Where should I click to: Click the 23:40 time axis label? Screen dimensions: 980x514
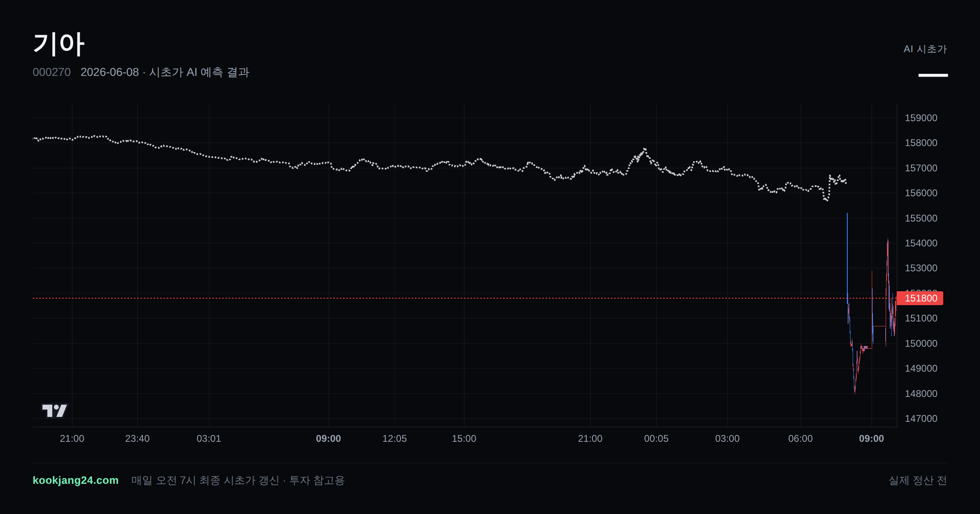[x=137, y=439]
